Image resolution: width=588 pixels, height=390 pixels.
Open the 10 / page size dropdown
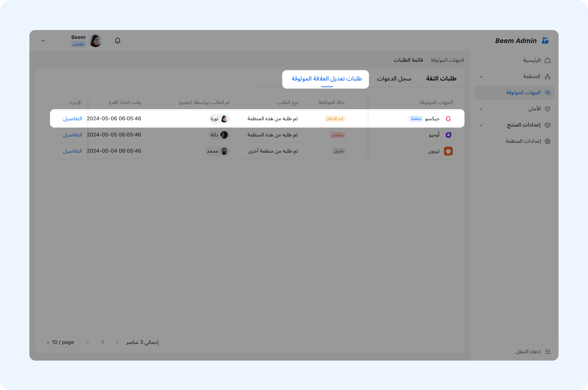click(60, 342)
